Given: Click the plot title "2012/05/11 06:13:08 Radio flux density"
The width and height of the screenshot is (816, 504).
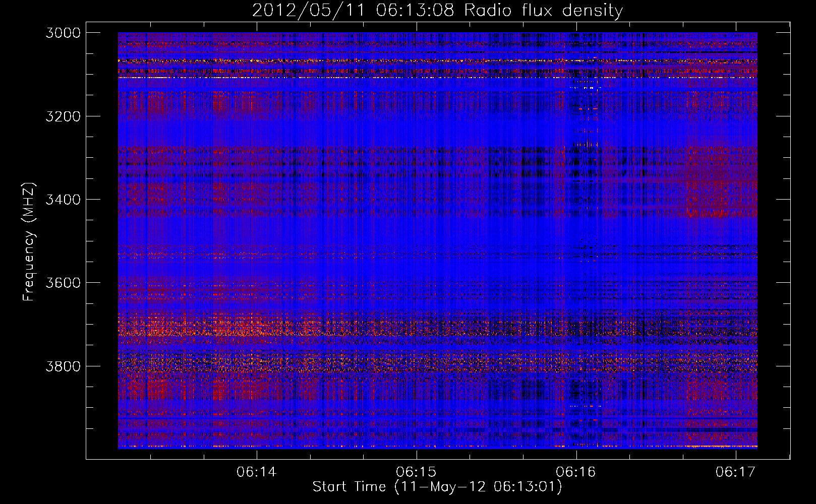Looking at the screenshot, I should click(x=437, y=10).
